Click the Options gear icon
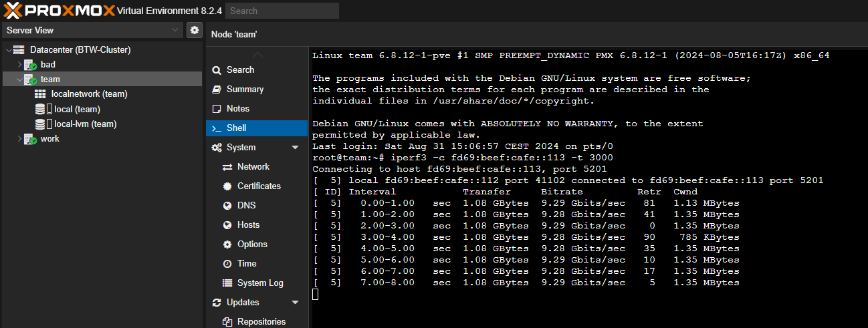Screen dimensions: 868x328 click(x=227, y=244)
